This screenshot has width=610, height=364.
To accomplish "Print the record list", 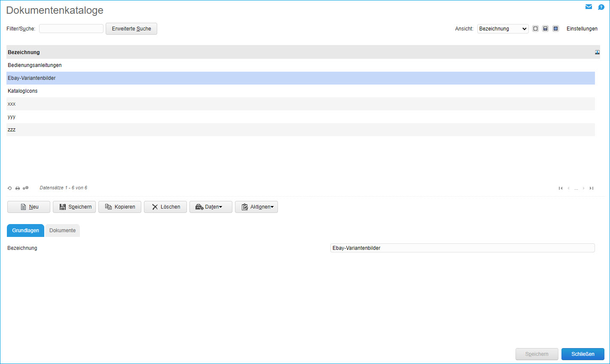I will (18, 188).
